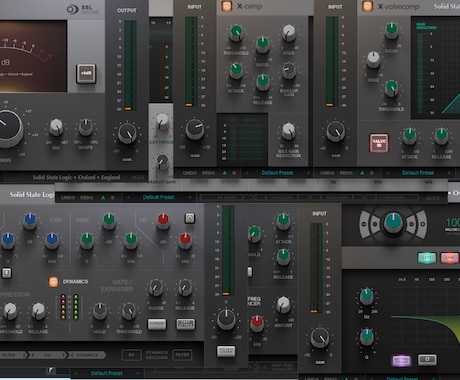
Task: Click the large teal knob in delay plugin
Action: coord(393,223)
